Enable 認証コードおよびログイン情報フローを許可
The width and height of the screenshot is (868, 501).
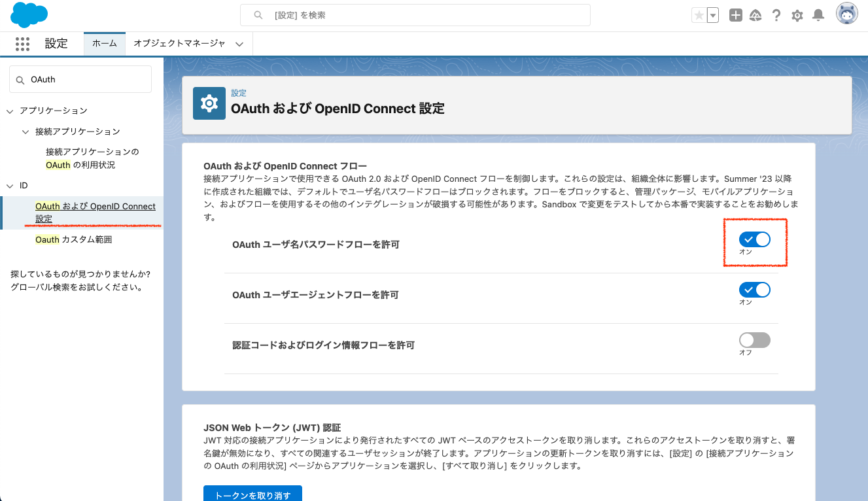(755, 339)
